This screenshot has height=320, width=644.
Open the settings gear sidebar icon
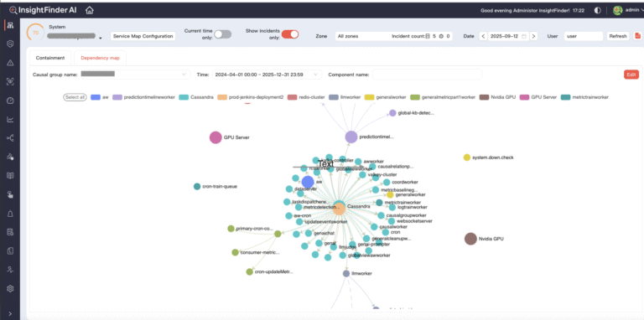click(10, 288)
